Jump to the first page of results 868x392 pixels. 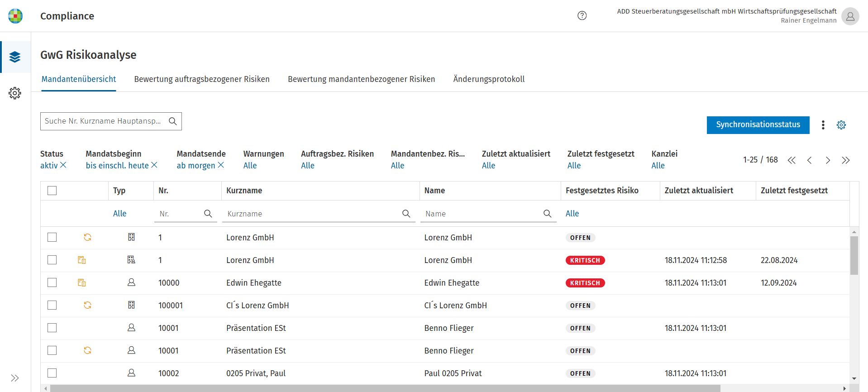[x=792, y=160]
